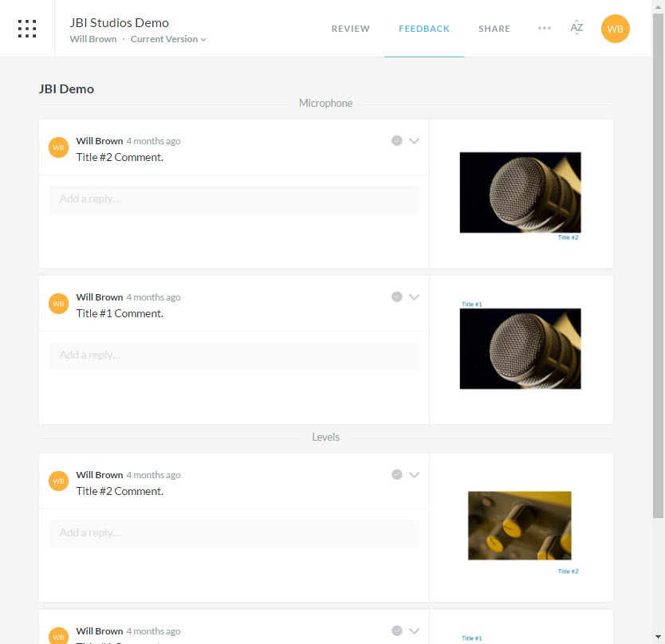Switch to the SHARE tab

494,28
